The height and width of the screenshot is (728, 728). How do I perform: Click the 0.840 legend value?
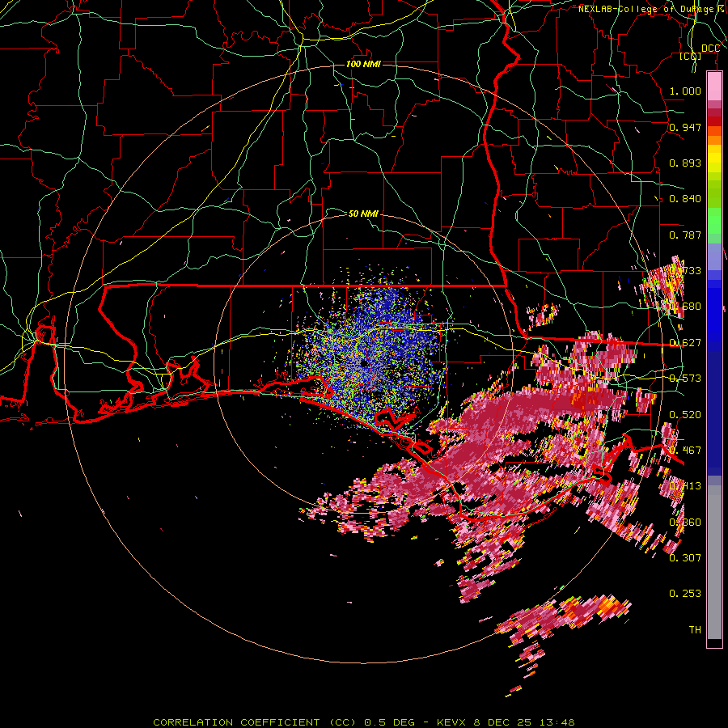(x=685, y=199)
